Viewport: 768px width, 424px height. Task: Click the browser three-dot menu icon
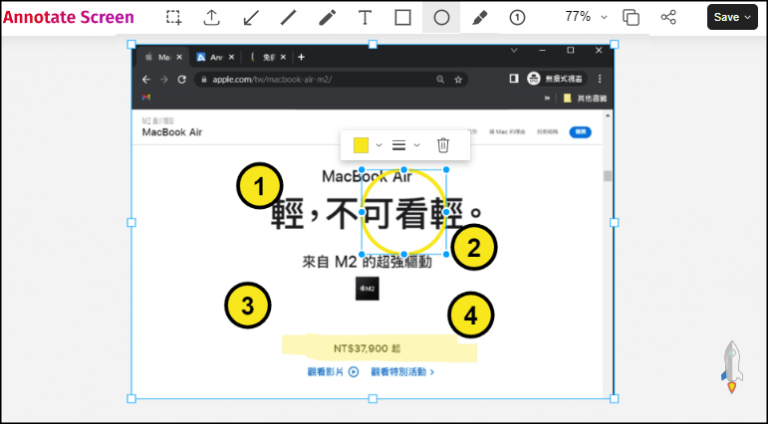(x=600, y=79)
